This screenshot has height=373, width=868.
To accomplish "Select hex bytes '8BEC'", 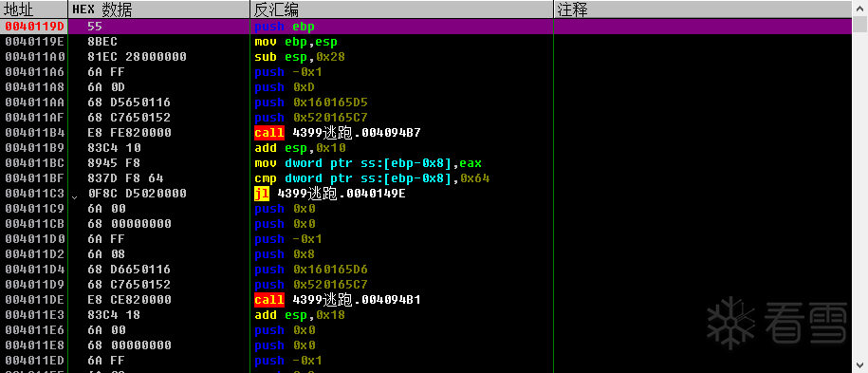I will pos(102,42).
